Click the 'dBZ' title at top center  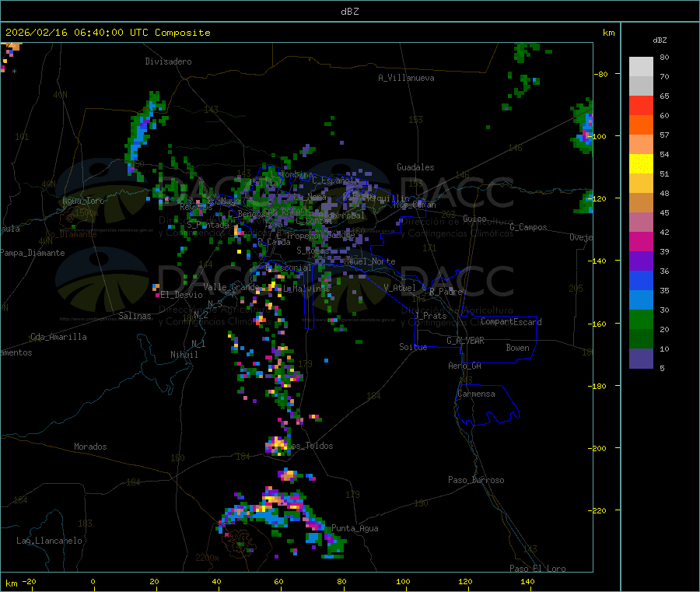(349, 12)
